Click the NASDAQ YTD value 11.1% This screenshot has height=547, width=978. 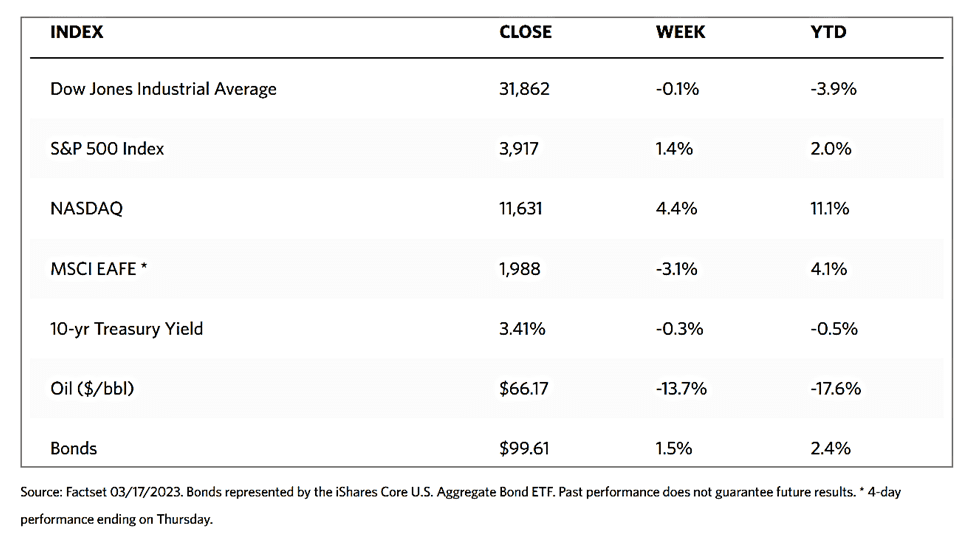pyautogui.click(x=831, y=209)
